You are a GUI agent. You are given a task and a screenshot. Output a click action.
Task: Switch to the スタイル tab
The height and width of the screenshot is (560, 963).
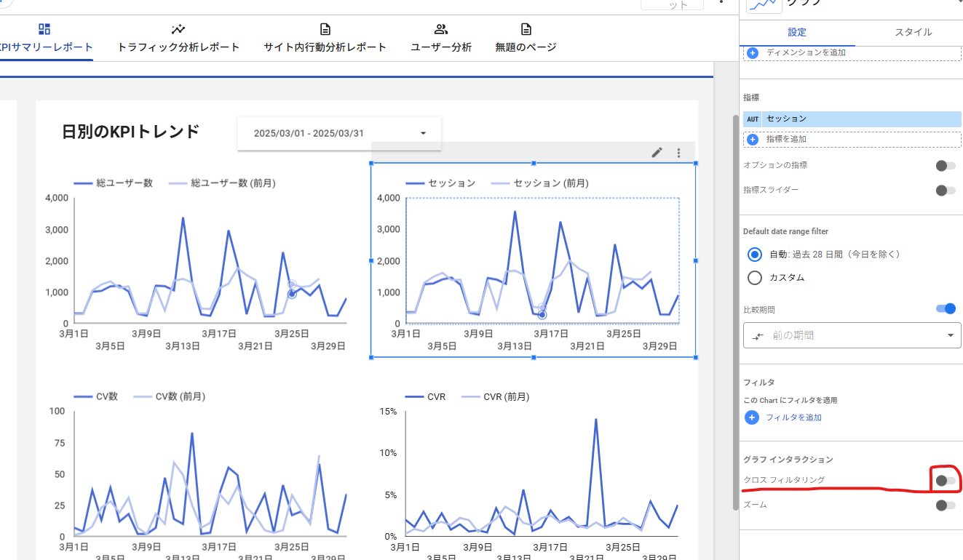point(913,32)
